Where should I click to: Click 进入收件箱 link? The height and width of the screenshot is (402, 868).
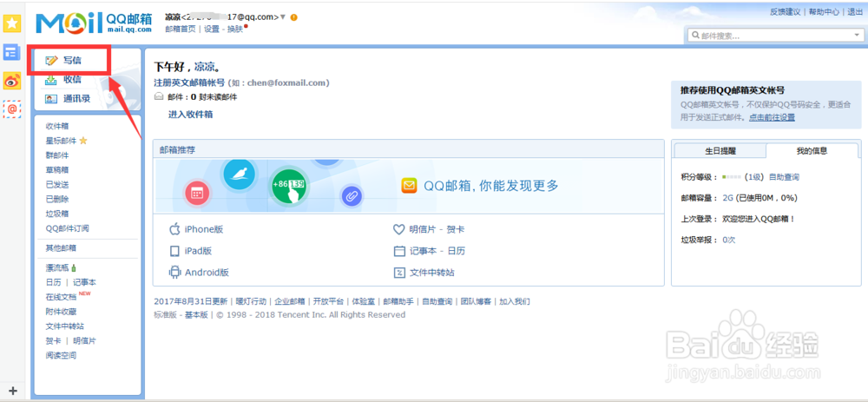click(x=190, y=115)
